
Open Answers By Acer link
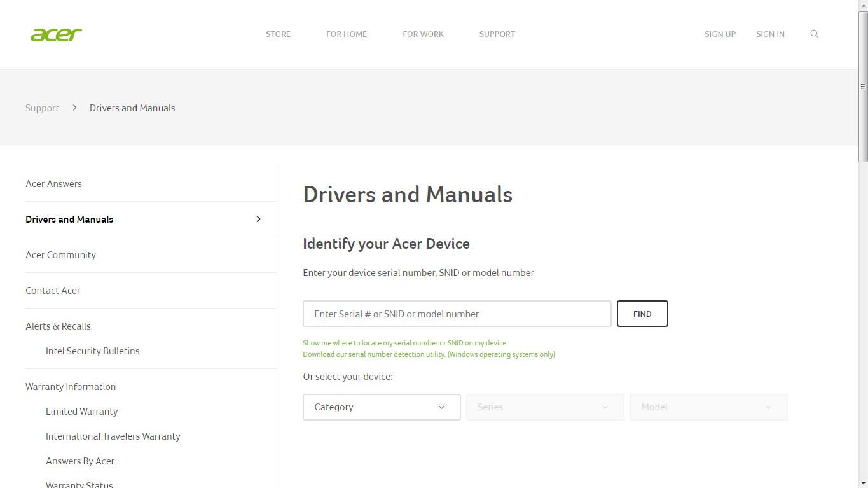[80, 461]
